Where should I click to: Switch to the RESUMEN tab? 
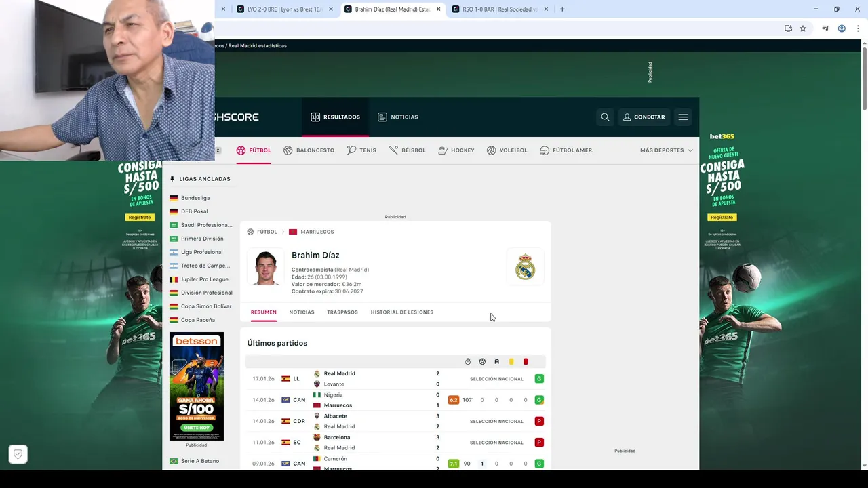pos(263,312)
